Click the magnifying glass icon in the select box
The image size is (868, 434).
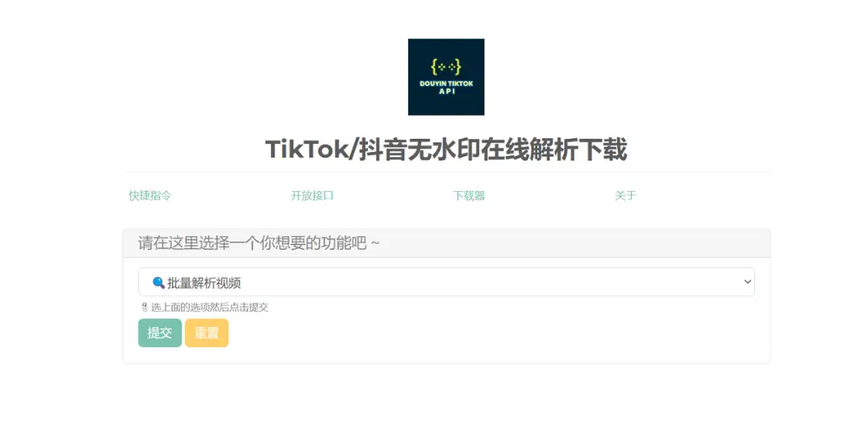(x=158, y=283)
